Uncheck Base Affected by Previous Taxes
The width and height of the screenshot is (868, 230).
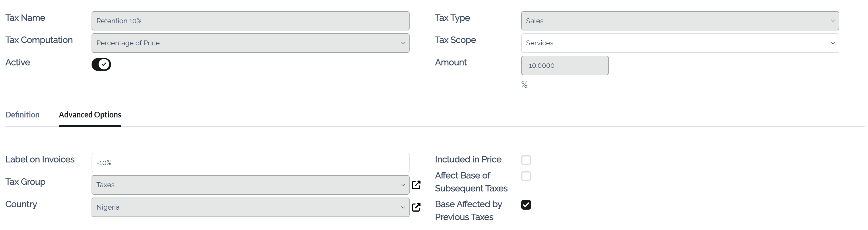click(x=526, y=205)
